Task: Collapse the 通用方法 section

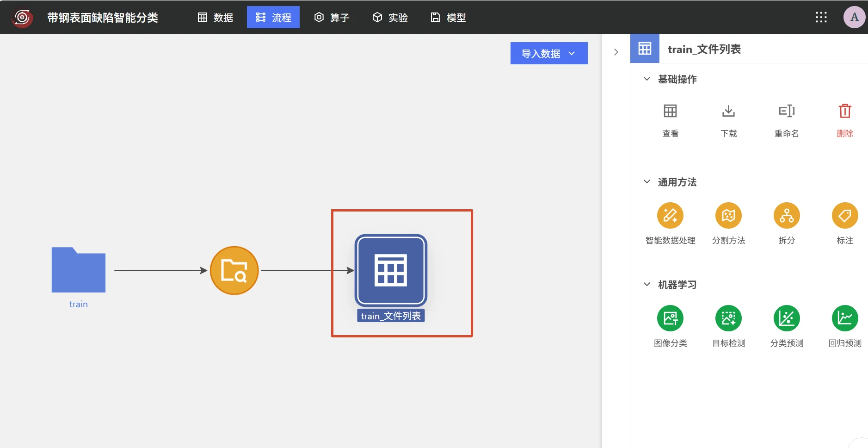Action: click(x=647, y=182)
